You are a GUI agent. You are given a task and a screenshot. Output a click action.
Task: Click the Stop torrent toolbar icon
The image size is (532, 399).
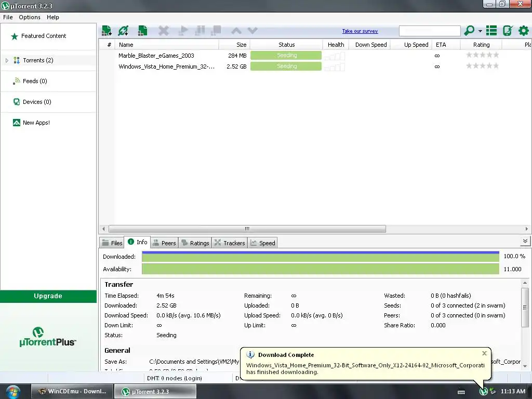pos(216,31)
